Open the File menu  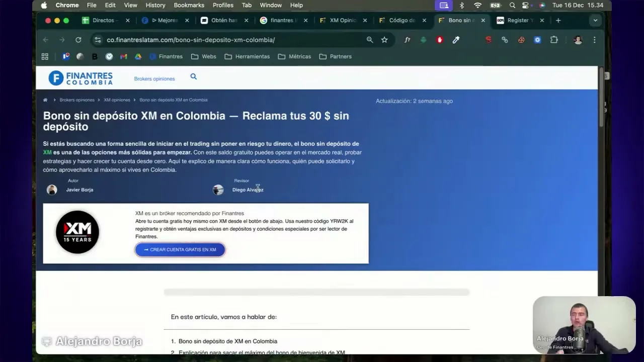pyautogui.click(x=92, y=5)
